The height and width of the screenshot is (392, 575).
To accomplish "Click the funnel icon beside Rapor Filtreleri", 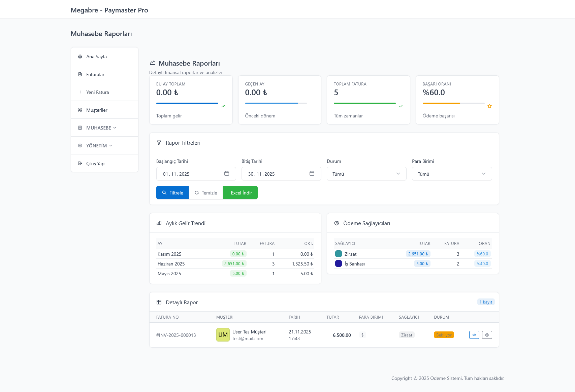I will [159, 143].
